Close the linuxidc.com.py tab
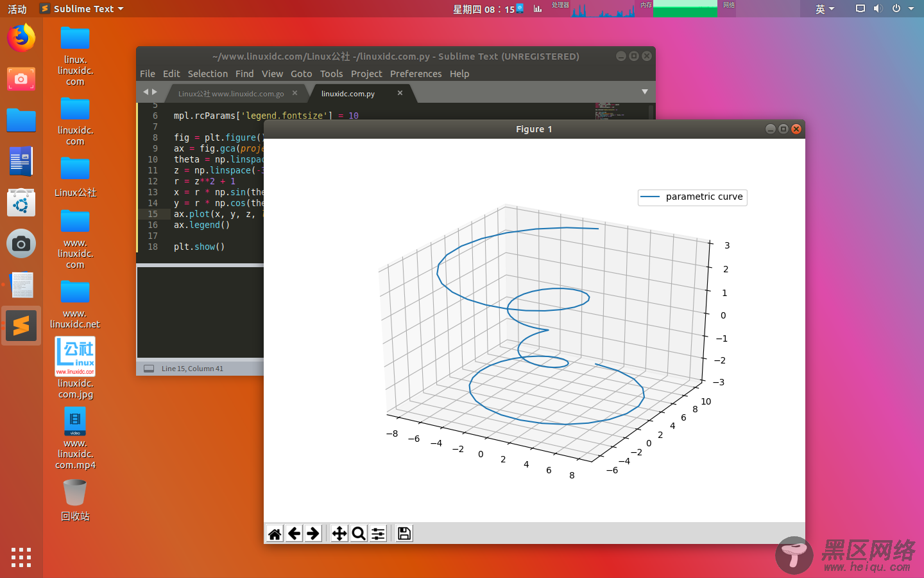Viewport: 924px width, 578px height. 400,93
